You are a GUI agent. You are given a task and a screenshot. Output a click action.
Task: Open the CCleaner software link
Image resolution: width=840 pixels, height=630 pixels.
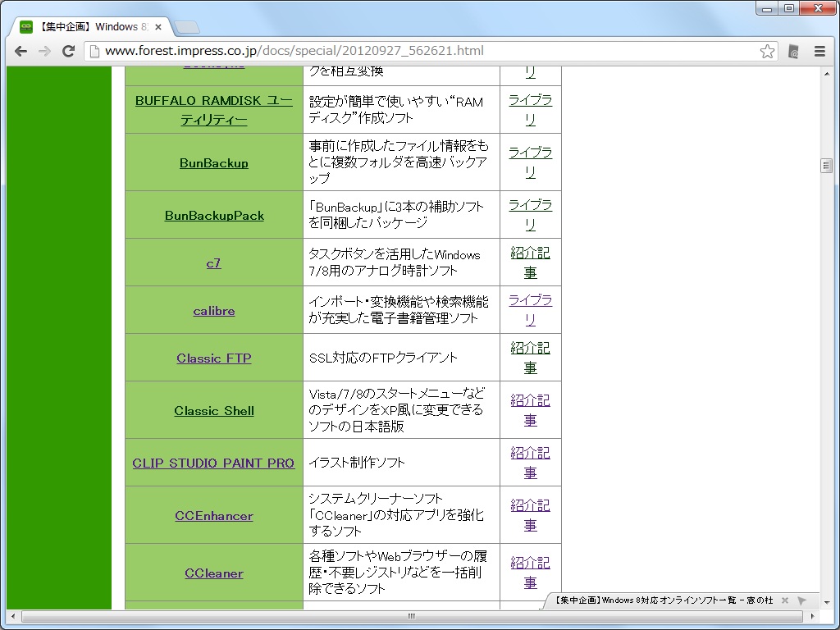(x=213, y=573)
